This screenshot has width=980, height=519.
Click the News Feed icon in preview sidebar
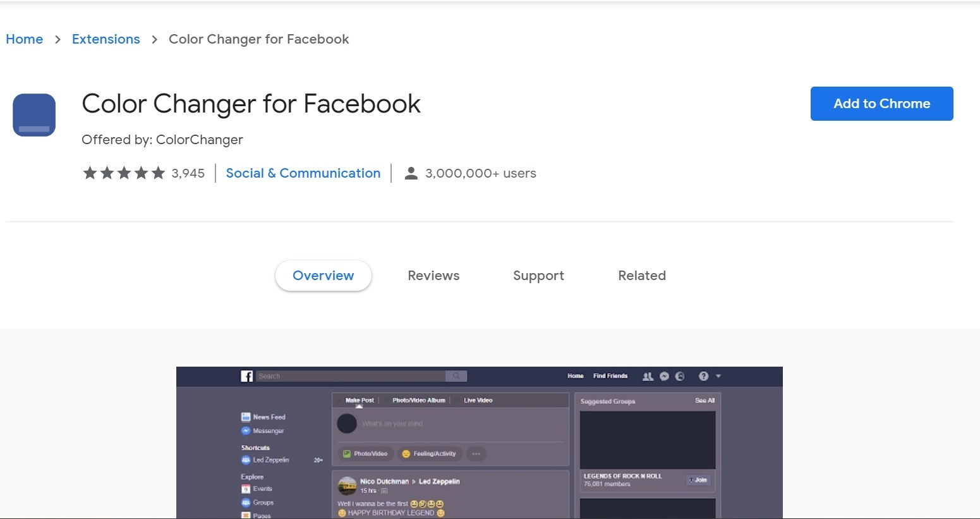coord(246,417)
